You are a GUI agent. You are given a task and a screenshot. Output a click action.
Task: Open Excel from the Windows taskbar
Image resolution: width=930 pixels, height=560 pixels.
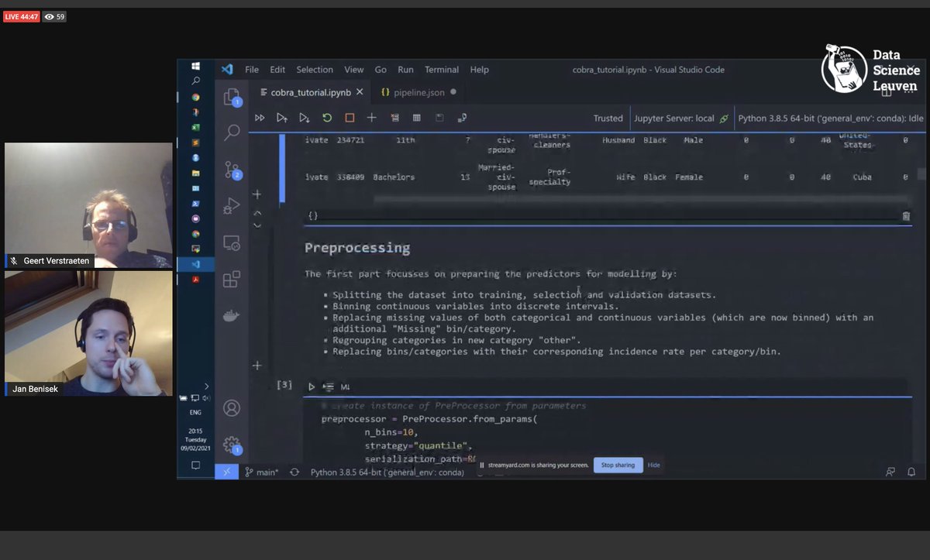coord(195,127)
